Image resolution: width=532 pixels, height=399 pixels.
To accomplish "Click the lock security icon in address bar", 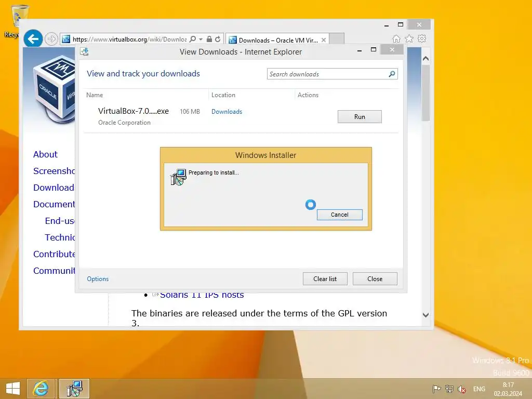I will [209, 39].
